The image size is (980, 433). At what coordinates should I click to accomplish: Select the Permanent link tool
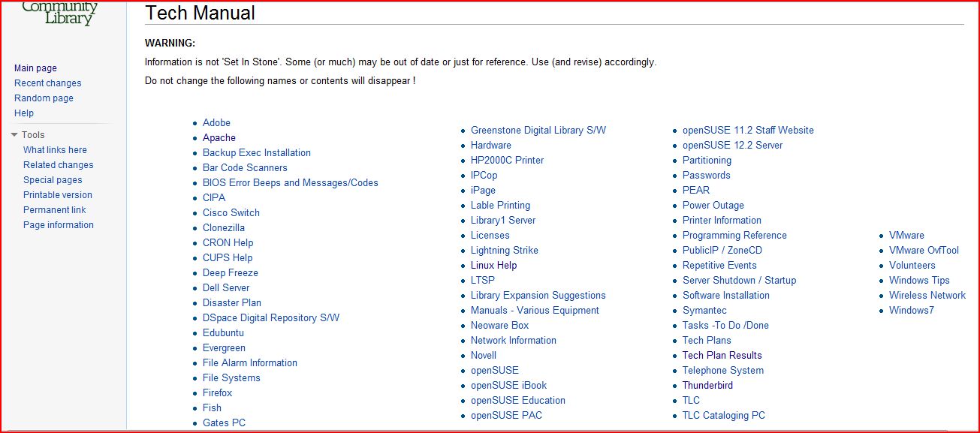54,210
